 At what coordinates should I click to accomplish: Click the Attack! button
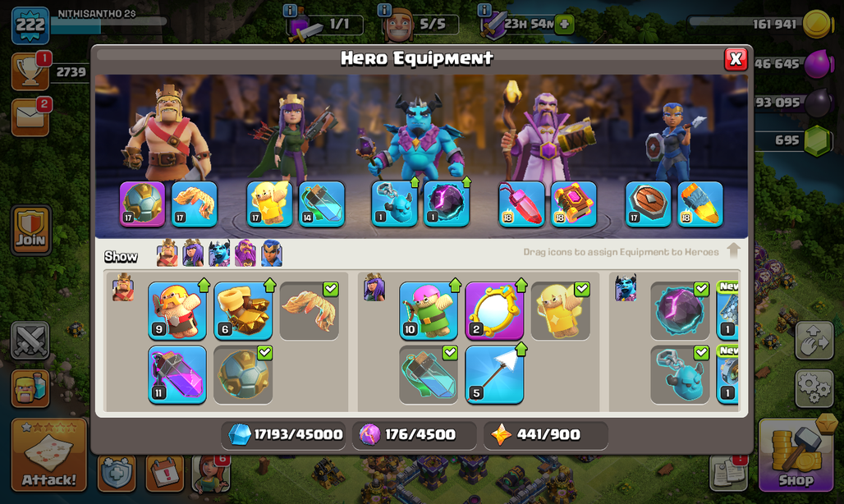coord(49,455)
